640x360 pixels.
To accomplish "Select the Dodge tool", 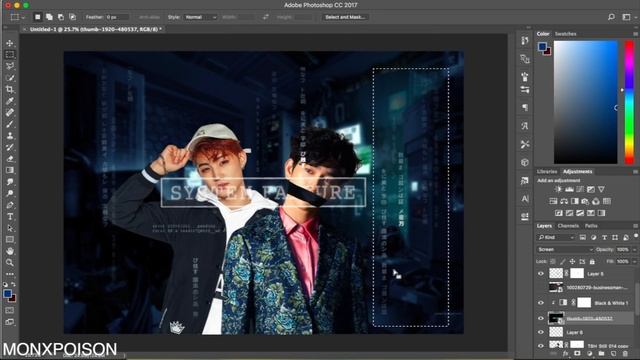I will tap(10, 193).
